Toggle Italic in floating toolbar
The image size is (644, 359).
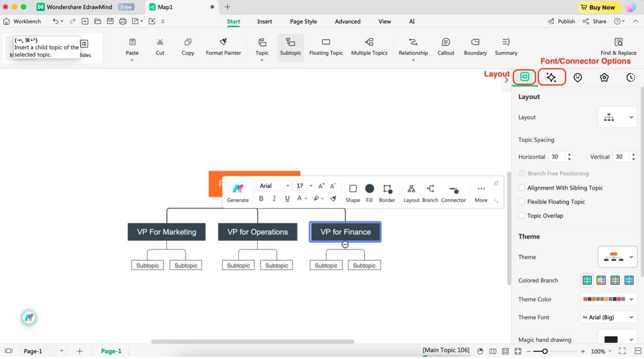274,199
